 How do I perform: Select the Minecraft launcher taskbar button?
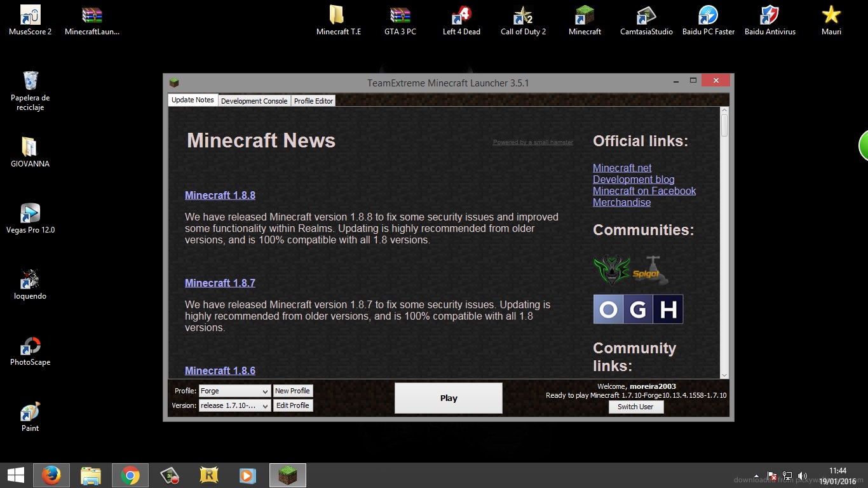tap(288, 475)
